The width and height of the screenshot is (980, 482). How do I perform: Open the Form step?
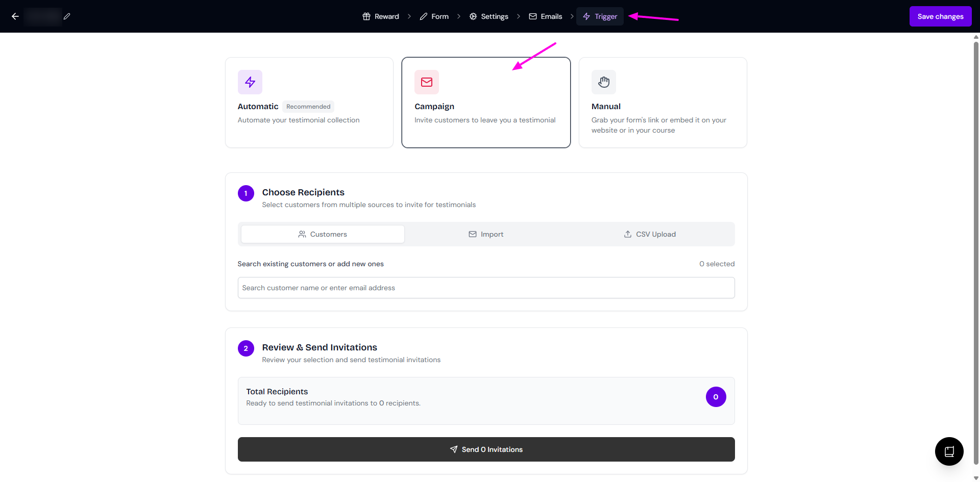[x=434, y=16]
